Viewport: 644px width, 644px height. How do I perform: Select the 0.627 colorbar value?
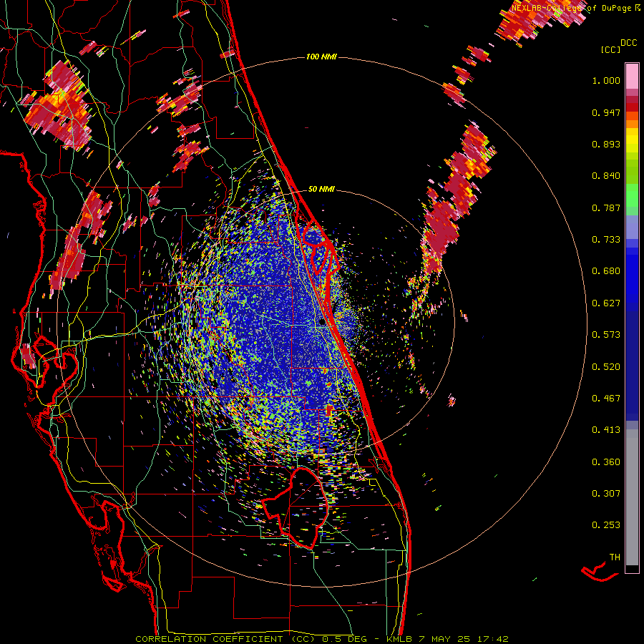pos(606,303)
